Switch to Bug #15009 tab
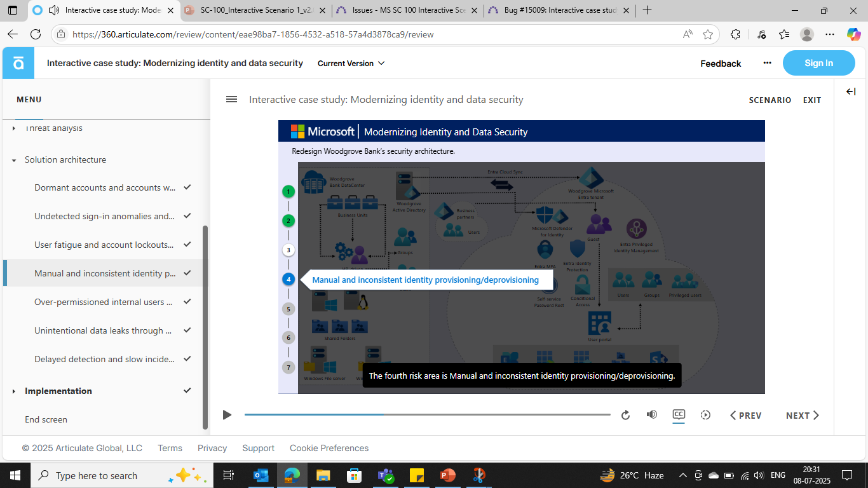The height and width of the screenshot is (488, 868). pos(559,10)
